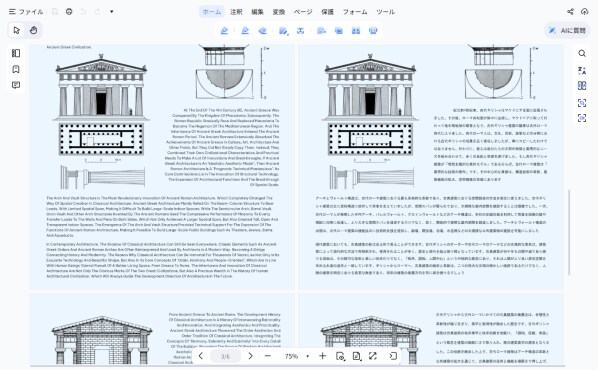Image resolution: width=598 pixels, height=370 pixels.
Task: Open the thumbnails panel from left sidebar
Action: point(16,53)
